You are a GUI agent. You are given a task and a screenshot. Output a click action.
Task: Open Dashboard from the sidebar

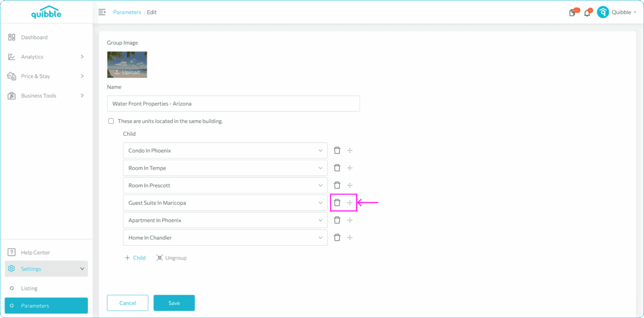[x=47, y=37]
